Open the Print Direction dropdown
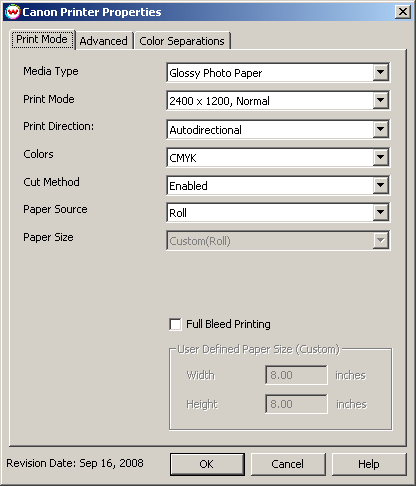The height and width of the screenshot is (486, 416). pos(278,129)
